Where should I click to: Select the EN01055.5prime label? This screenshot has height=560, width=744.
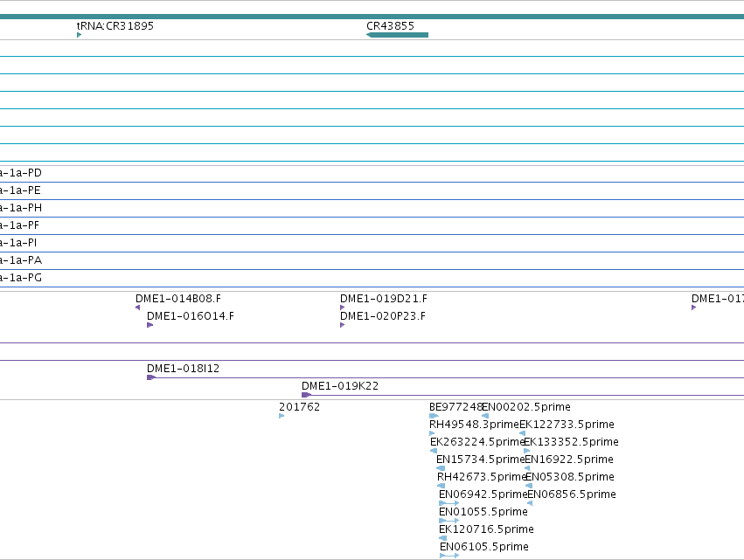[x=483, y=512]
